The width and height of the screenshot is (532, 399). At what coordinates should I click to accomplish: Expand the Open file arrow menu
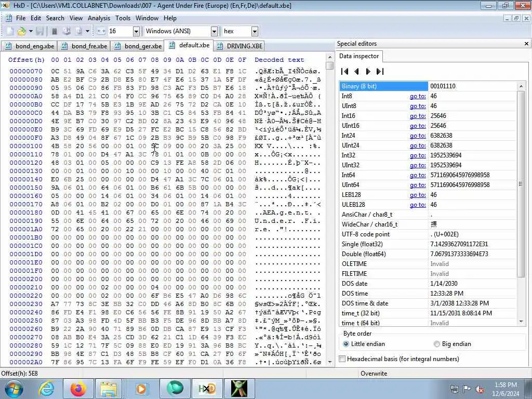[31, 31]
